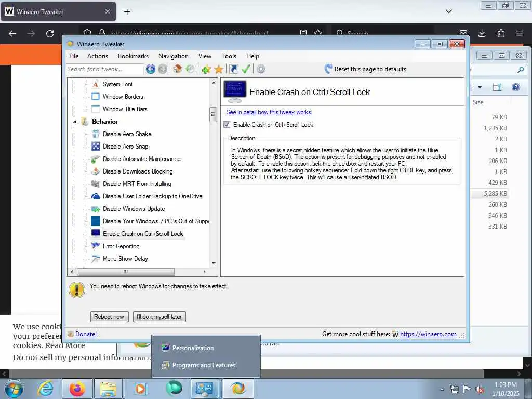Click I'll do it myself later

pos(159,317)
